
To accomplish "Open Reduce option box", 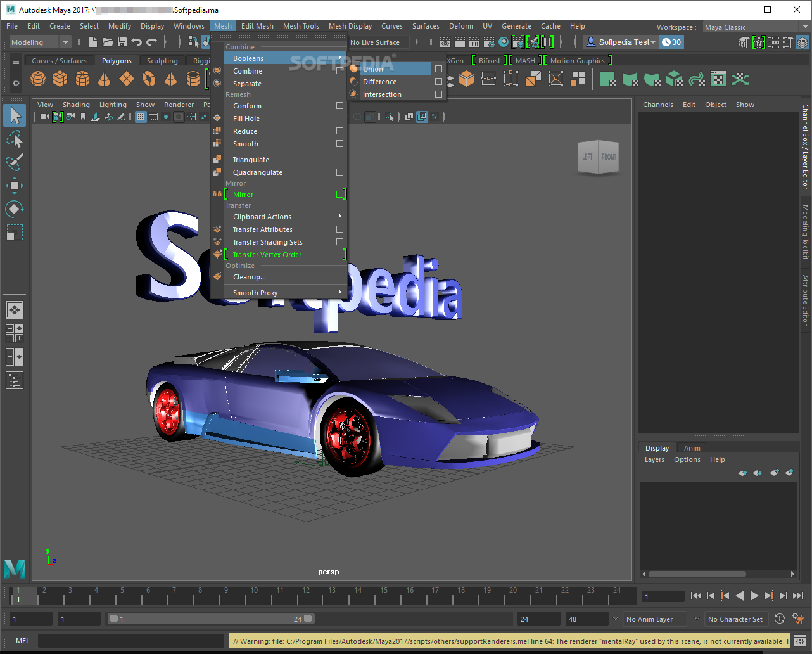I will (339, 131).
